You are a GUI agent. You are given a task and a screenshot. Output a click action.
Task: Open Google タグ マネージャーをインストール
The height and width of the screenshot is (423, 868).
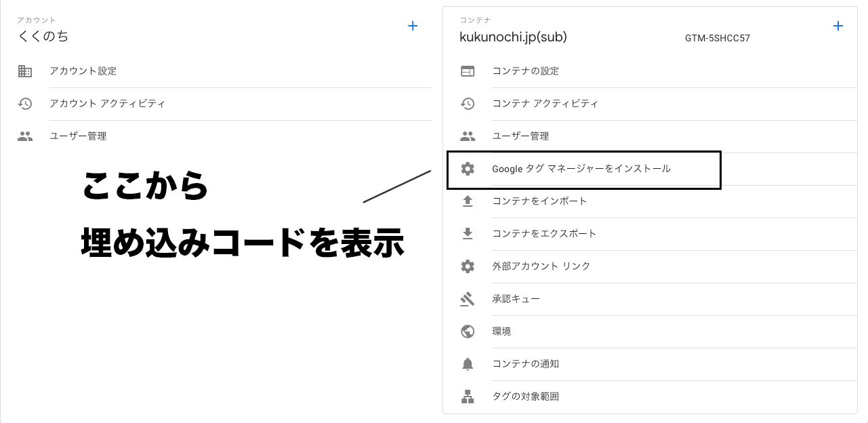pos(581,169)
